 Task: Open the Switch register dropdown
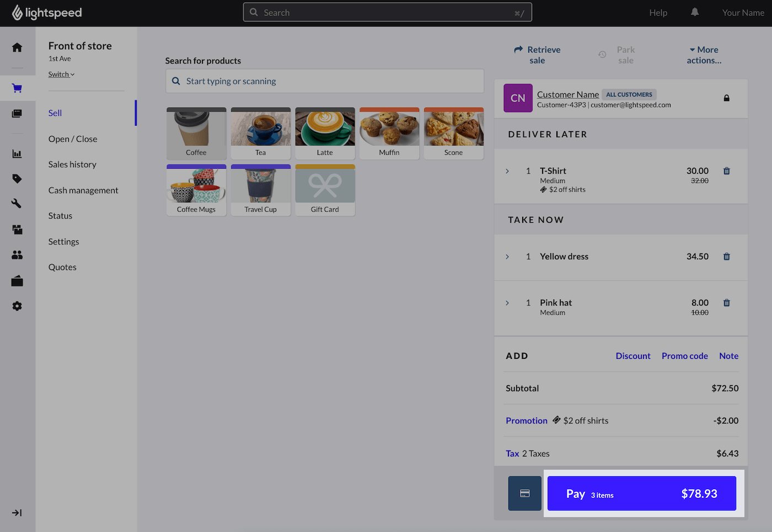(x=61, y=74)
